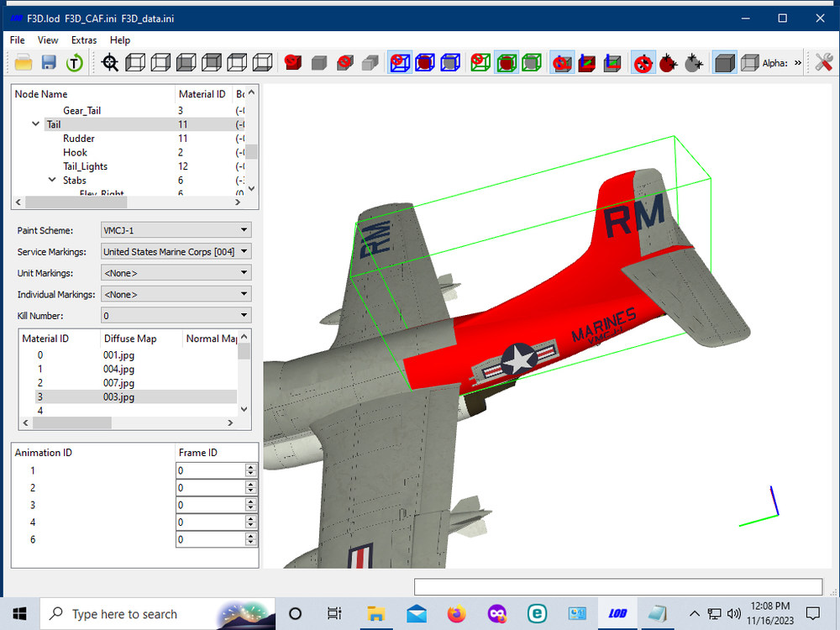Screen dimensions: 840x630
Task: Toggle the green wireframe with gray cube
Action: (532, 63)
